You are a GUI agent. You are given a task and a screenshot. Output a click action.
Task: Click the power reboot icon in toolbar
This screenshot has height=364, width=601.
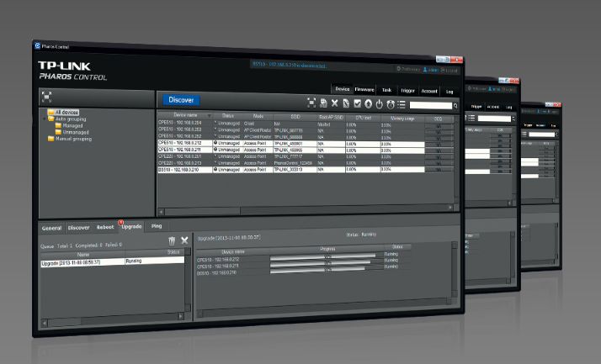379,104
